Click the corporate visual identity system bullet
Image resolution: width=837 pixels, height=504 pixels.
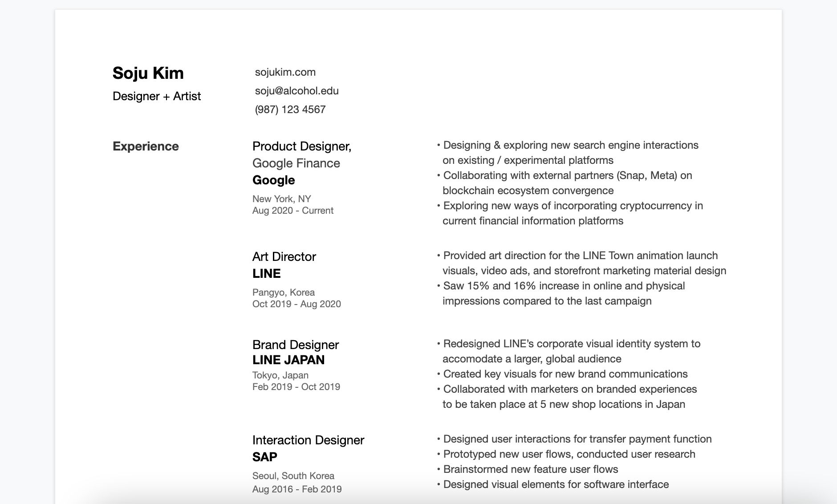tap(569, 344)
